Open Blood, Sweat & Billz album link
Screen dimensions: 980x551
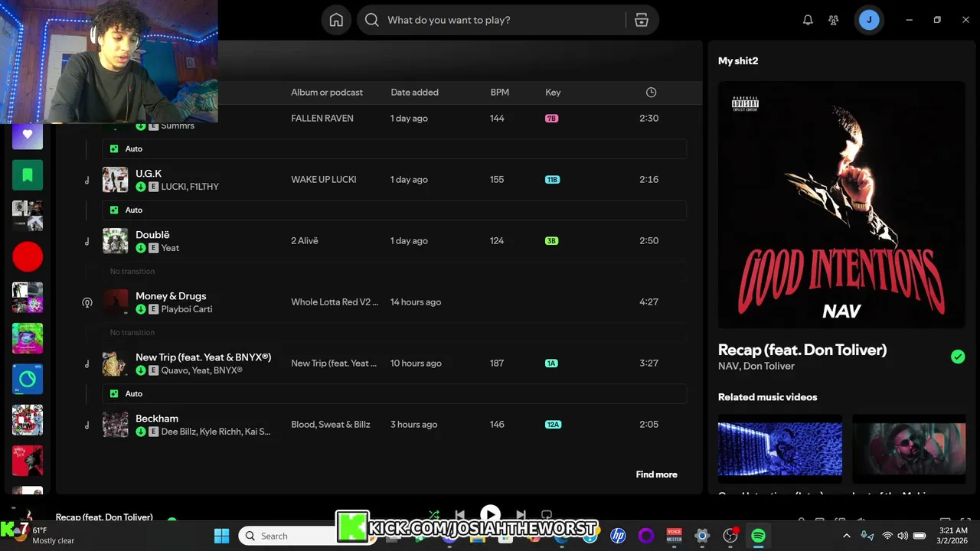[x=330, y=425]
